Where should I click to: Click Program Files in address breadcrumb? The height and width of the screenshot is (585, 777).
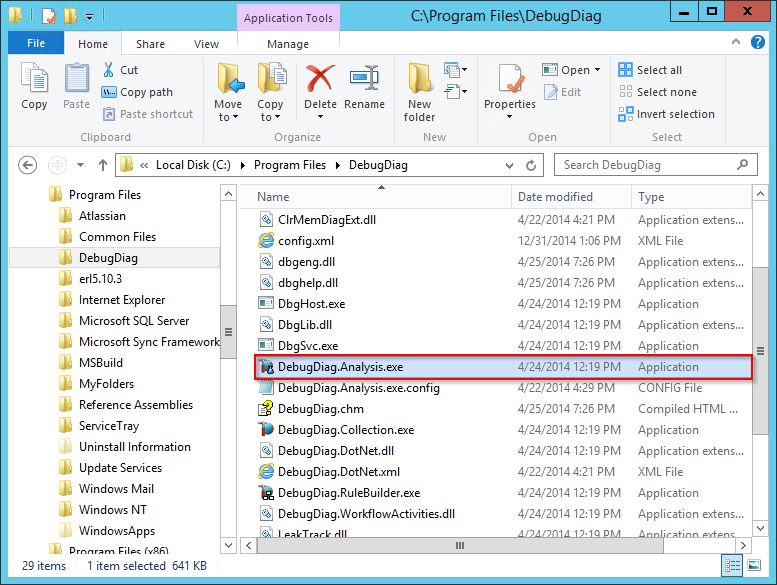click(x=290, y=165)
